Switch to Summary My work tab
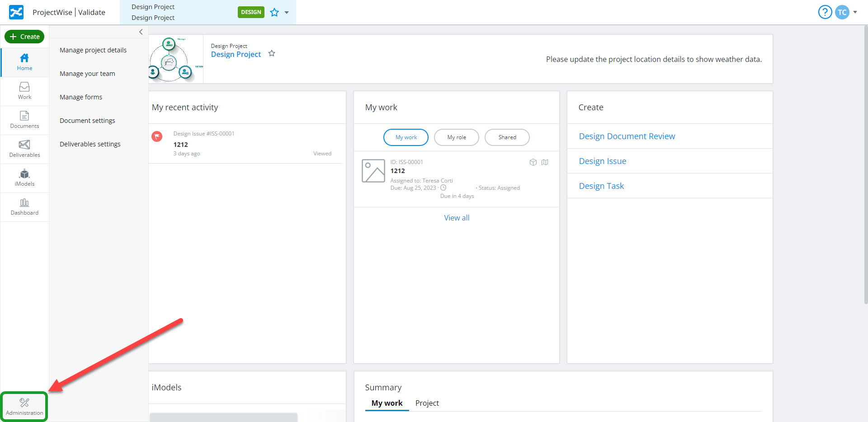 pos(387,403)
